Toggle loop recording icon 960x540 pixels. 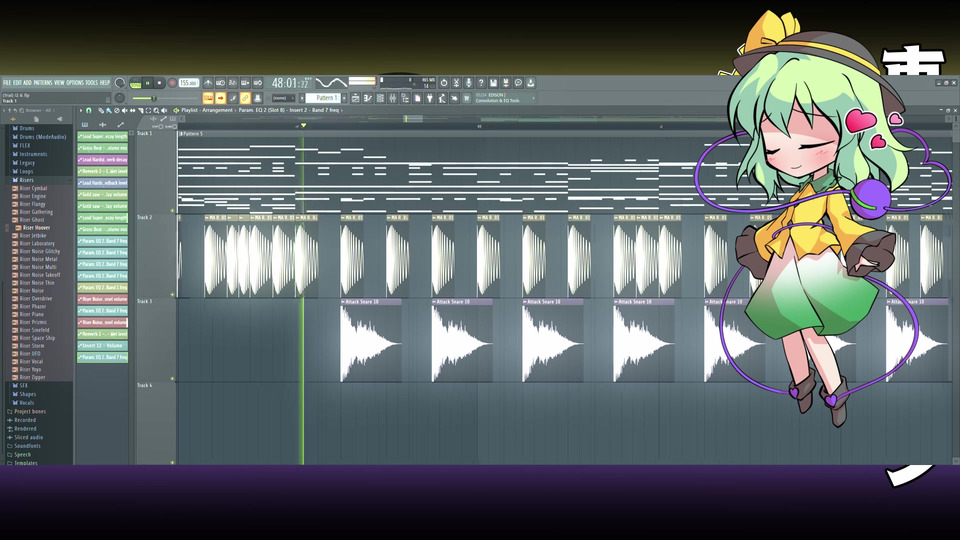(258, 83)
